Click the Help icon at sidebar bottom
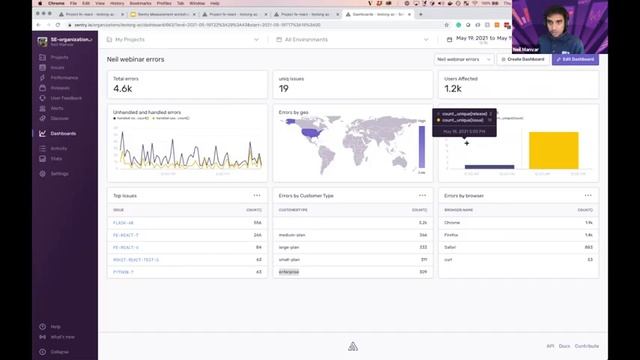This screenshot has width=640, height=360. 42,327
